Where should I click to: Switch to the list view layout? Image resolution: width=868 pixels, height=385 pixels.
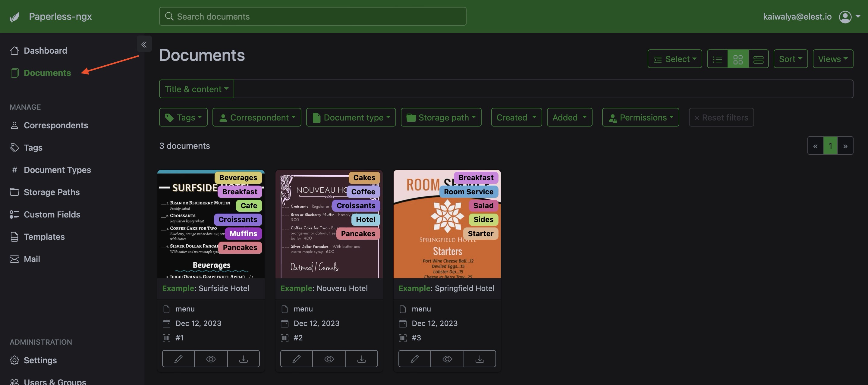coord(717,59)
